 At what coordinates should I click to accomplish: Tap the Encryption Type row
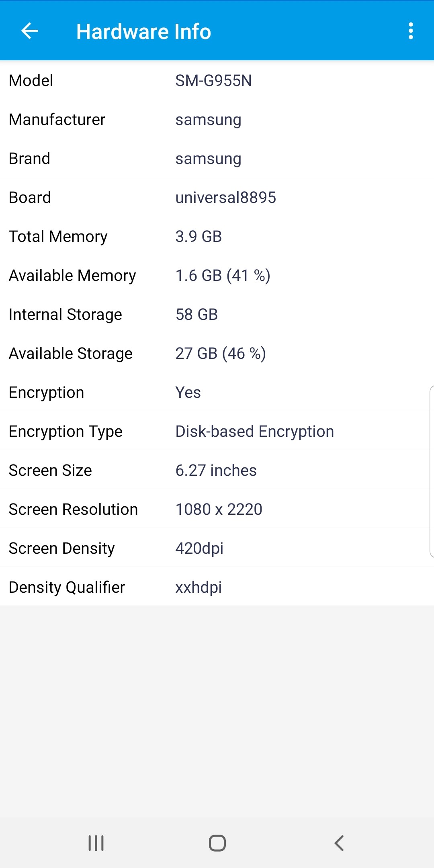click(217, 431)
